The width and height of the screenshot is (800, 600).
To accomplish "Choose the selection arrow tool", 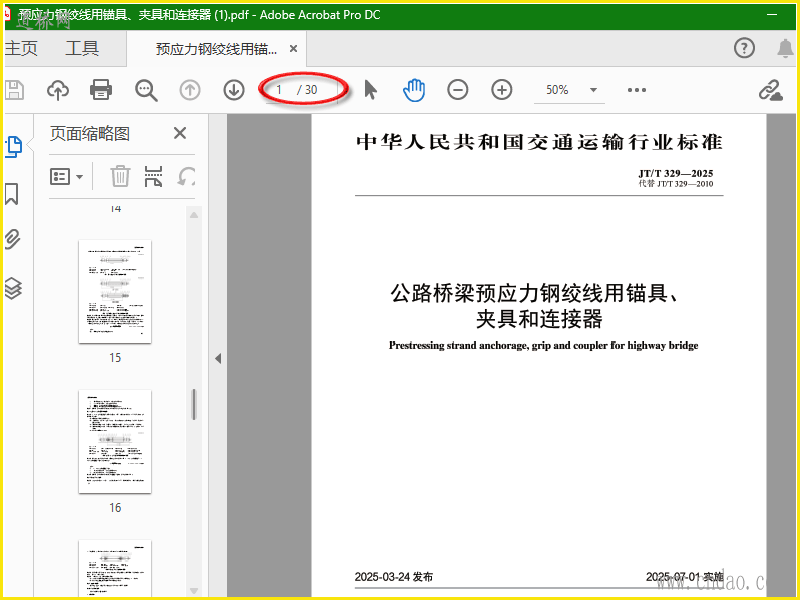I will (x=370, y=90).
